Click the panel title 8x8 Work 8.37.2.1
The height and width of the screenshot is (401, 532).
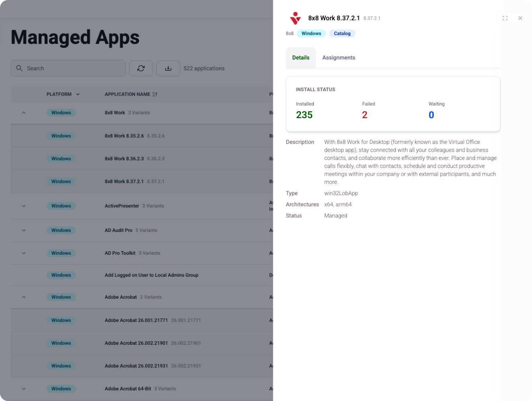pyautogui.click(x=334, y=18)
